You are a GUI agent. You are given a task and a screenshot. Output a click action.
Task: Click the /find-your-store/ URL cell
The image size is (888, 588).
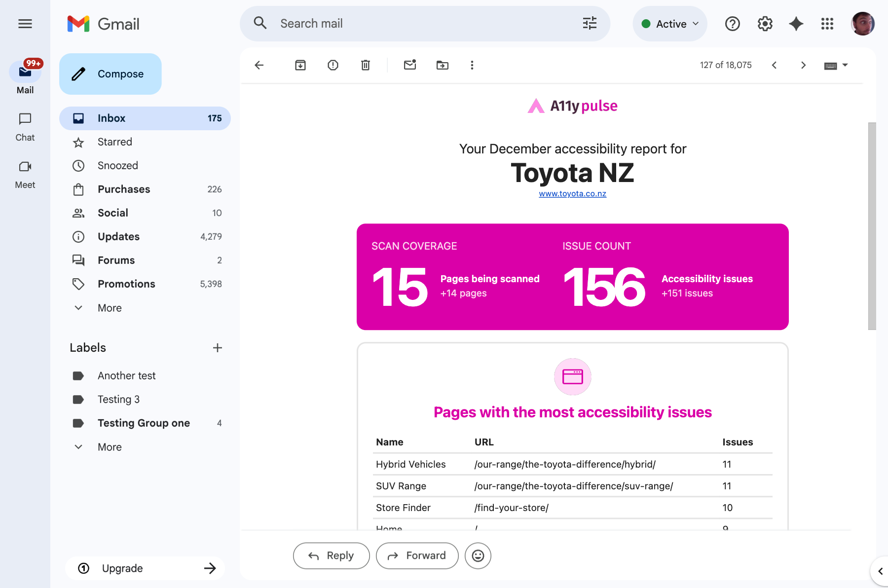pos(511,508)
